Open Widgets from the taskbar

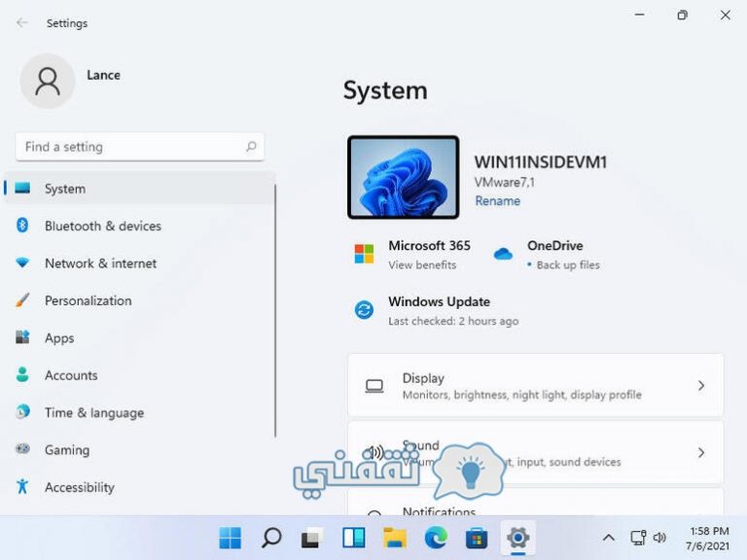(x=353, y=538)
